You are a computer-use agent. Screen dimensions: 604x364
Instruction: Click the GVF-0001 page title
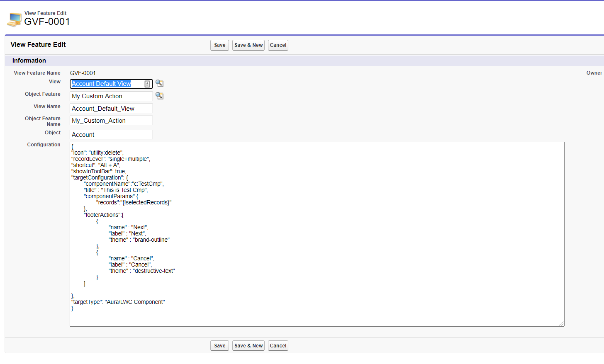click(x=47, y=22)
